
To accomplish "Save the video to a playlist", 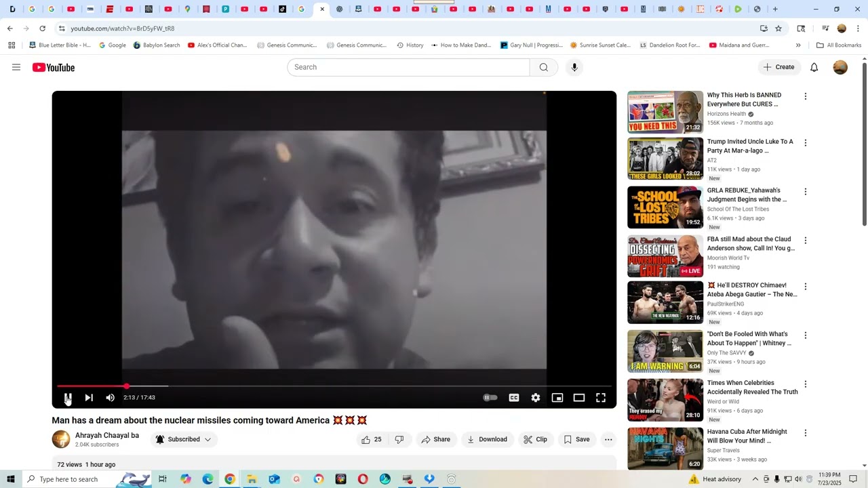I will coord(577,439).
